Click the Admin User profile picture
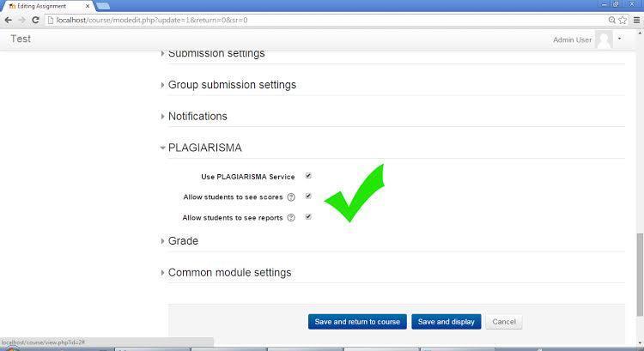Viewport: 644px width, 351px height. (604, 39)
